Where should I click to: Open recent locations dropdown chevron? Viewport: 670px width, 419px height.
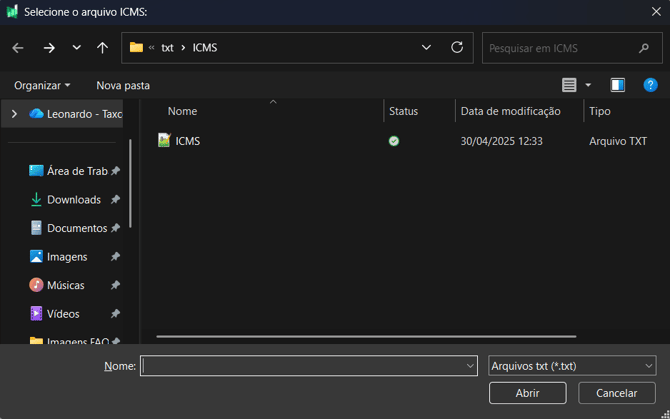77,48
